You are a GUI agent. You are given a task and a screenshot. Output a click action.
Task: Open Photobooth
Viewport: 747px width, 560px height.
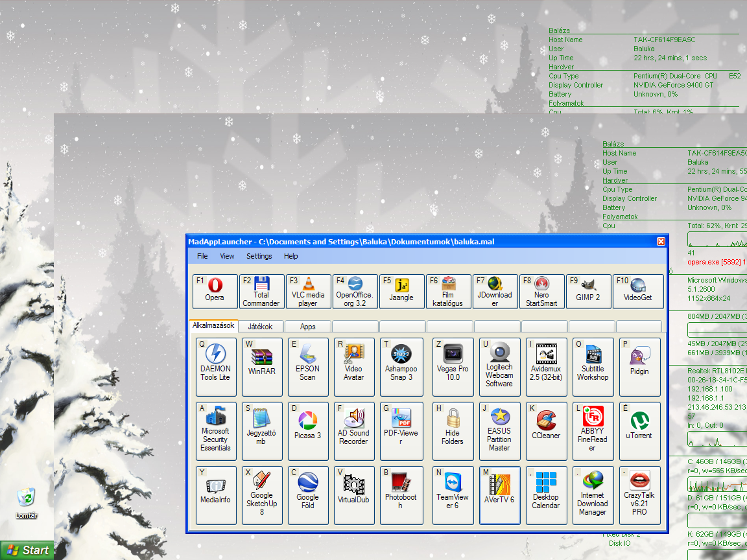coord(401,495)
